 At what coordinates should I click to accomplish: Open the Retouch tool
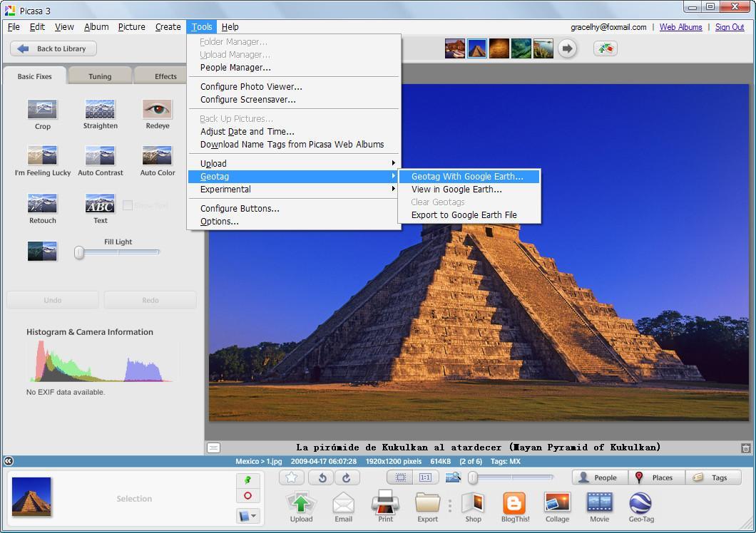[42, 203]
